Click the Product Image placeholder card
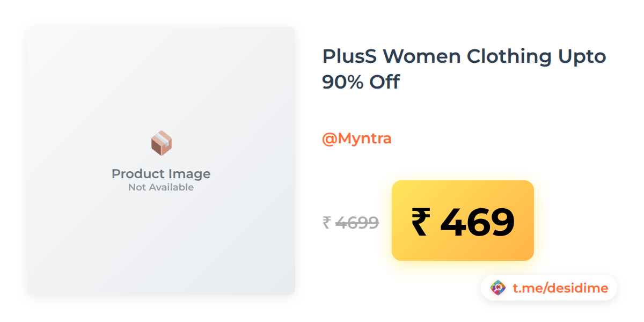Viewport: 644px width, 322px height. coord(161,161)
